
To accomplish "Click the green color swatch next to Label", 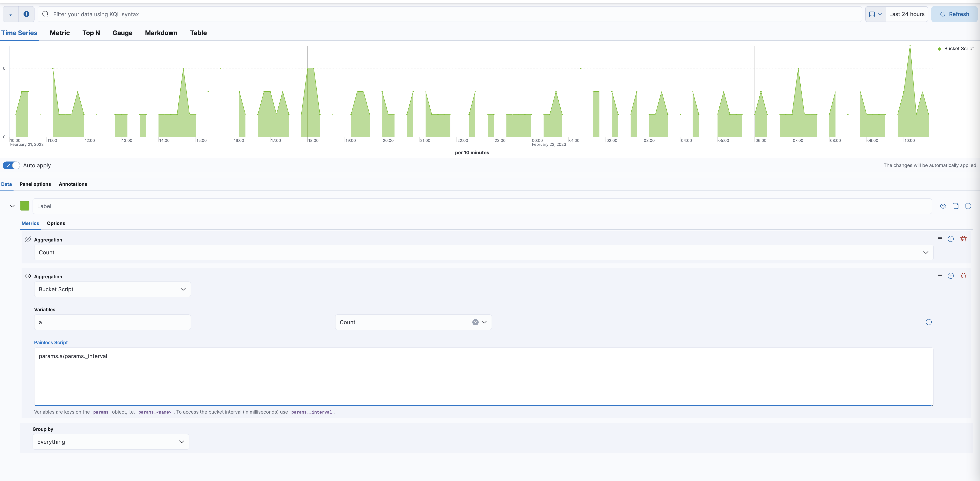I will point(24,206).
